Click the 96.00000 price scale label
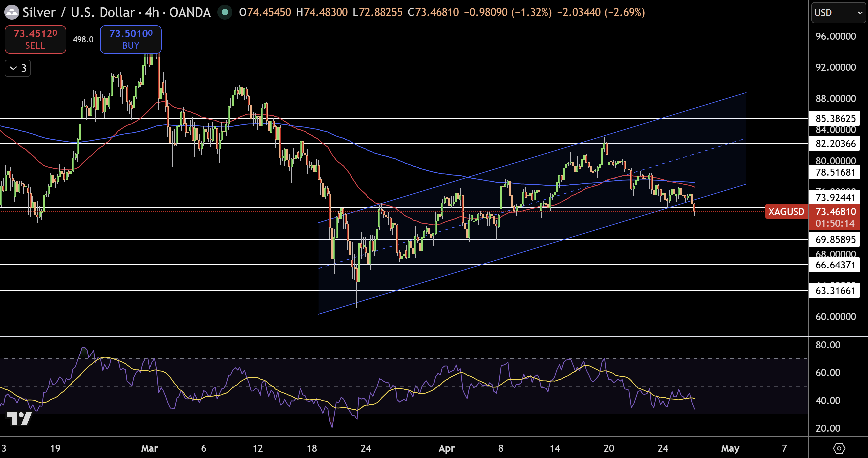The height and width of the screenshot is (458, 868). pos(836,36)
